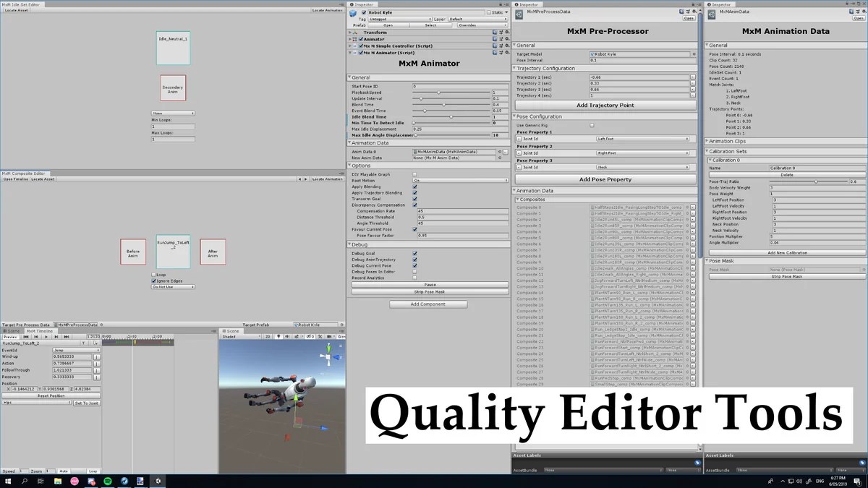
Task: Jump to timeline start with rewind icon
Action: [x=26, y=337]
